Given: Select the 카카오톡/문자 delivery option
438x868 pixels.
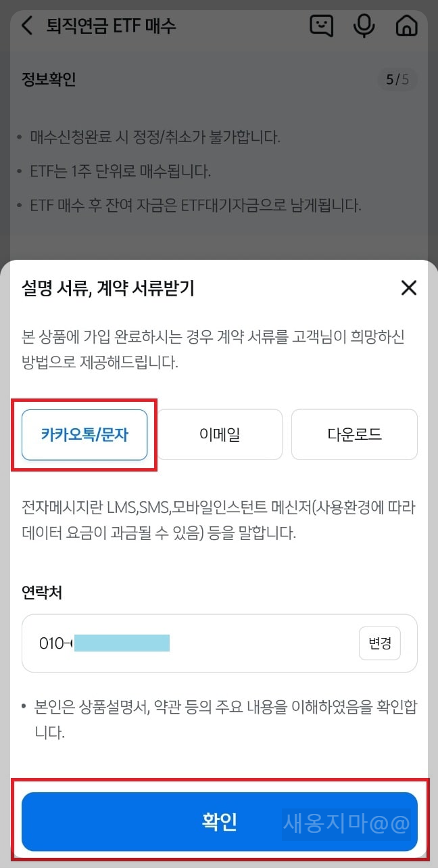Looking at the screenshot, I should click(x=84, y=434).
